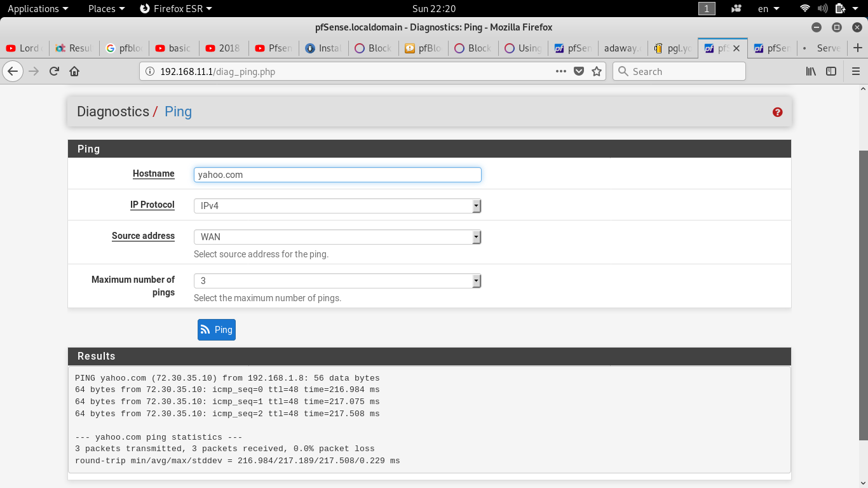Click the '3 packets transmitted' statistics line
Screen dimensions: 868x488
(x=225, y=449)
